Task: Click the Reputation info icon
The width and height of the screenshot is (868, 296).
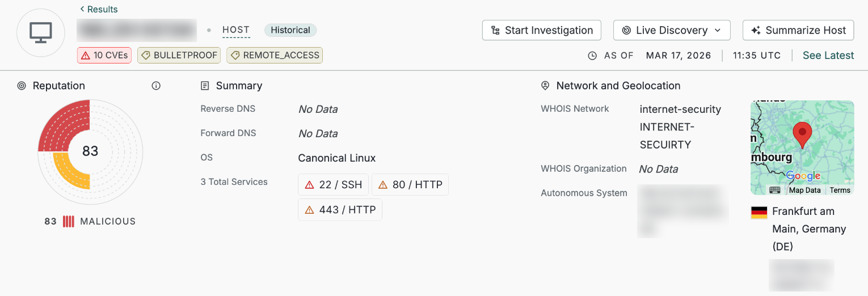Action: point(156,86)
